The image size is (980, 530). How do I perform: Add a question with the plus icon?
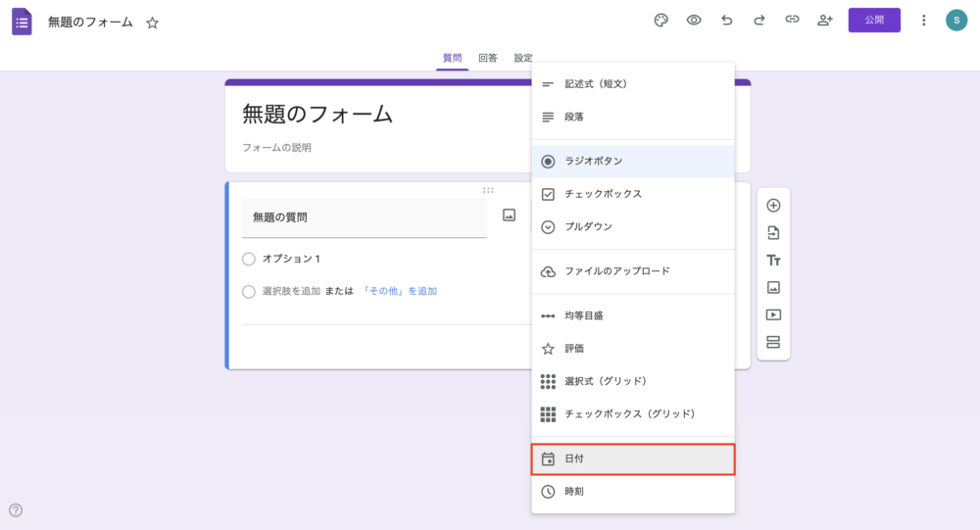coord(773,206)
